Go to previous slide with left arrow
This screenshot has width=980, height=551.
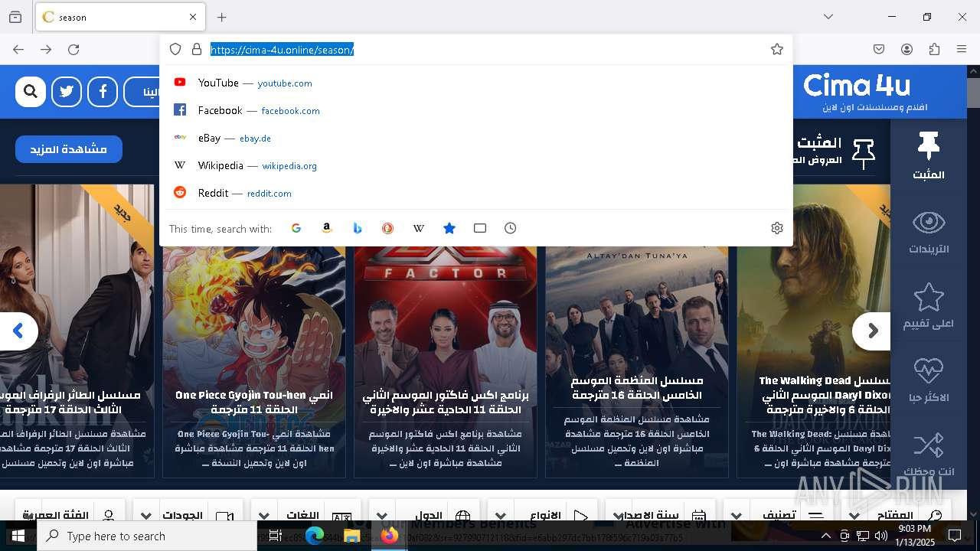18,331
